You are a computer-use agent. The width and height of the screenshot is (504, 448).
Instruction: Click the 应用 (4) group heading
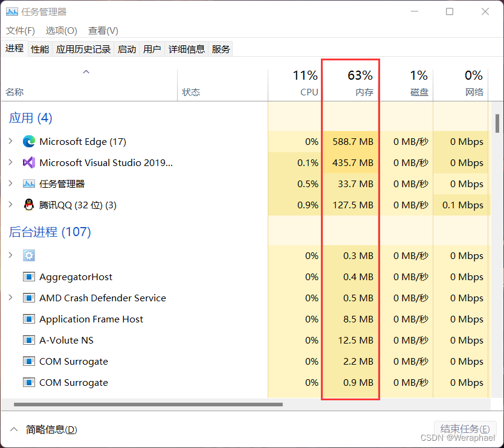pos(31,118)
